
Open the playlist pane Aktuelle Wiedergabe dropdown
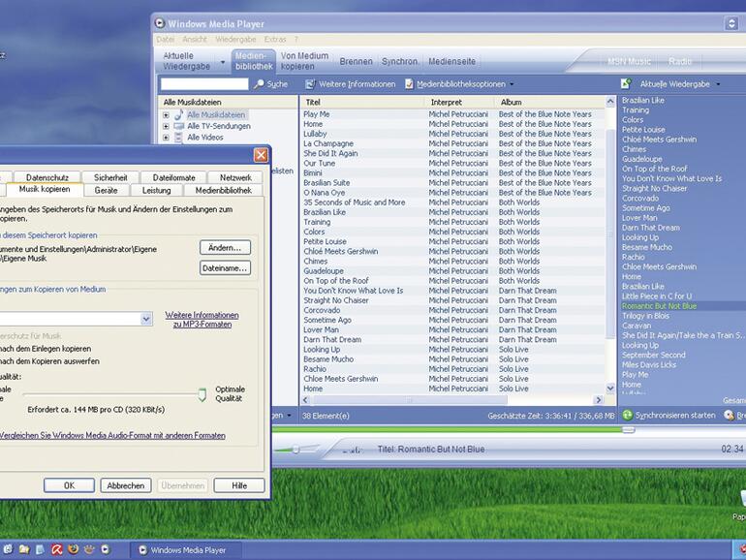(719, 84)
